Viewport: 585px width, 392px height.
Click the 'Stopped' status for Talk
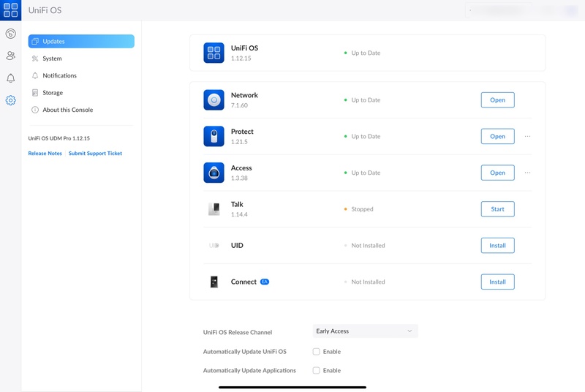(362, 209)
